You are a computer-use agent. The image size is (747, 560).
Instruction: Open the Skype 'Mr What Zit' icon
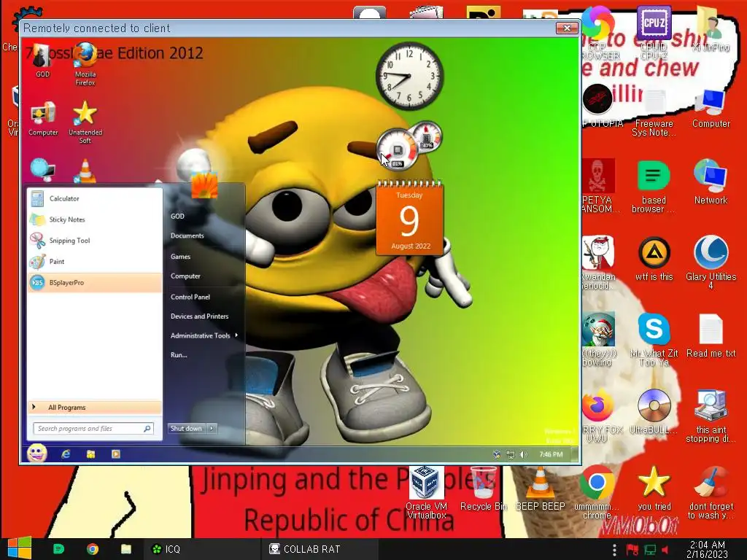coord(654,339)
